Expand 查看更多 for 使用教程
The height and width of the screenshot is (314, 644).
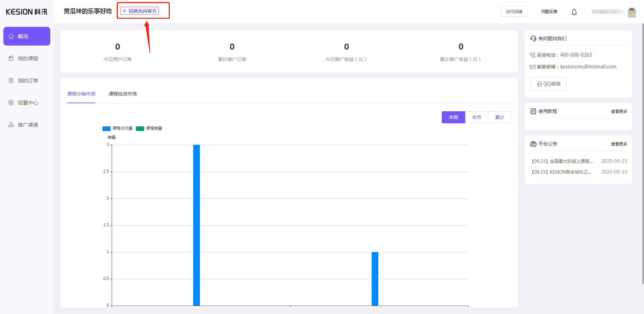[619, 112]
